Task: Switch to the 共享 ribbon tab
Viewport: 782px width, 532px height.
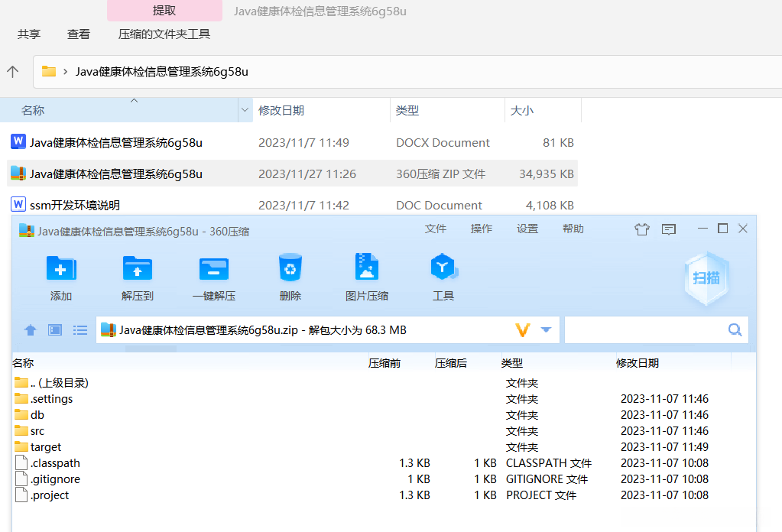Action: [29, 34]
